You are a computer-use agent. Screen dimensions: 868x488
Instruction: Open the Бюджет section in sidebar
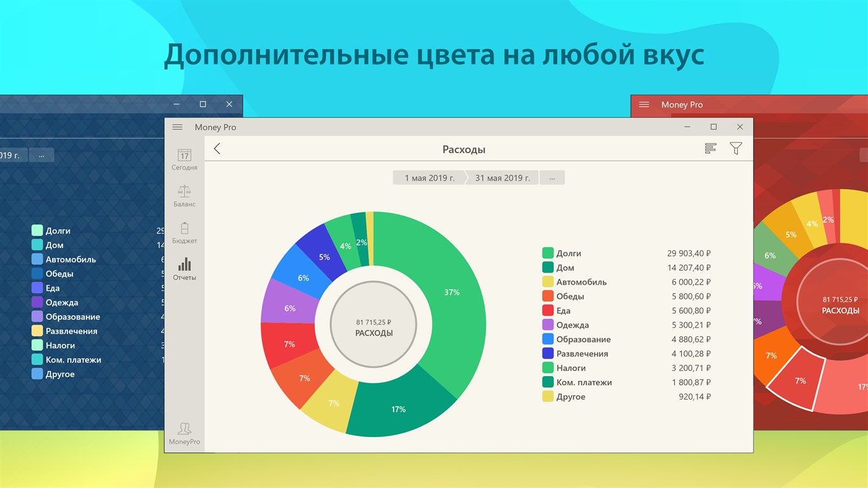pos(184,233)
